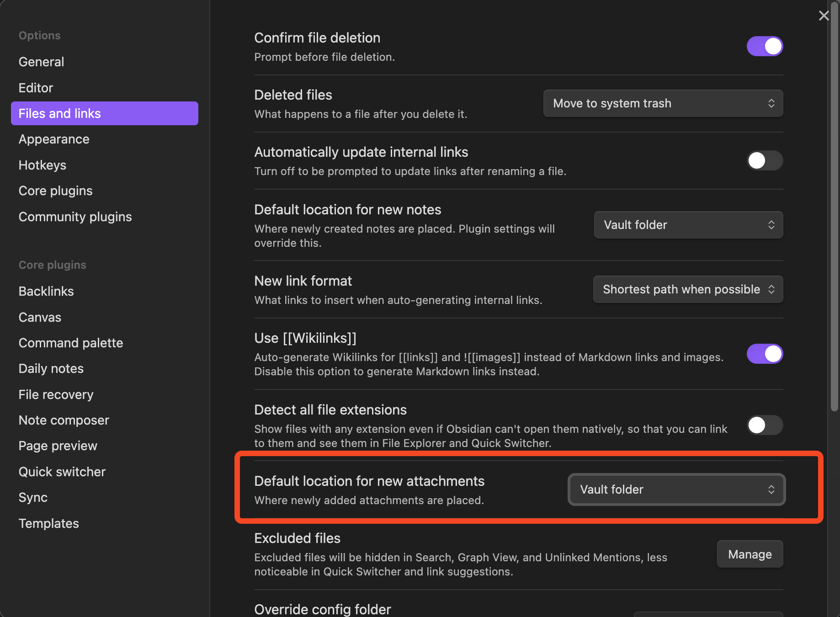Open the General settings tab
This screenshot has width=840, height=617.
41,62
